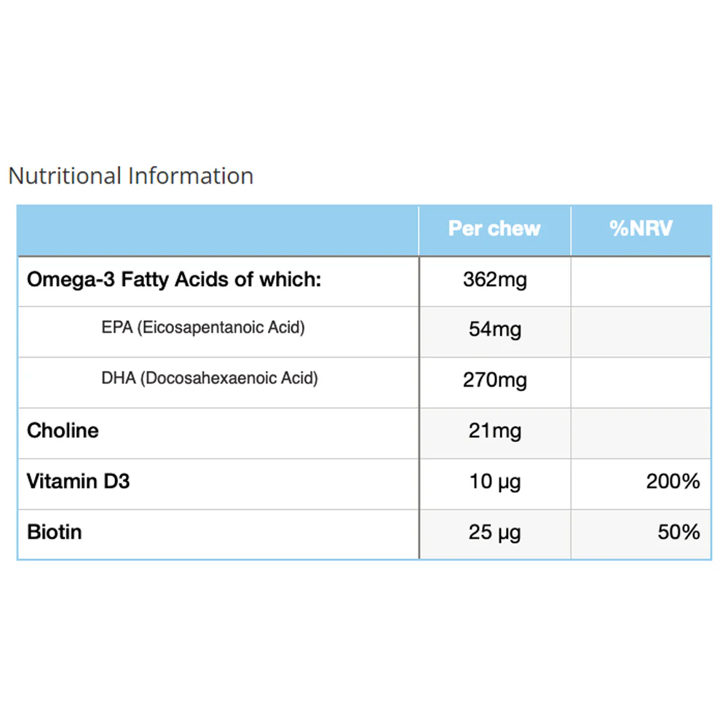Click the empty NRV cell for Choline

point(641,434)
